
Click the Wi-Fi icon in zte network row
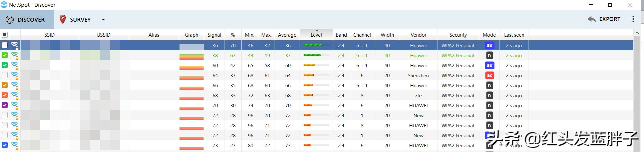coord(15,96)
